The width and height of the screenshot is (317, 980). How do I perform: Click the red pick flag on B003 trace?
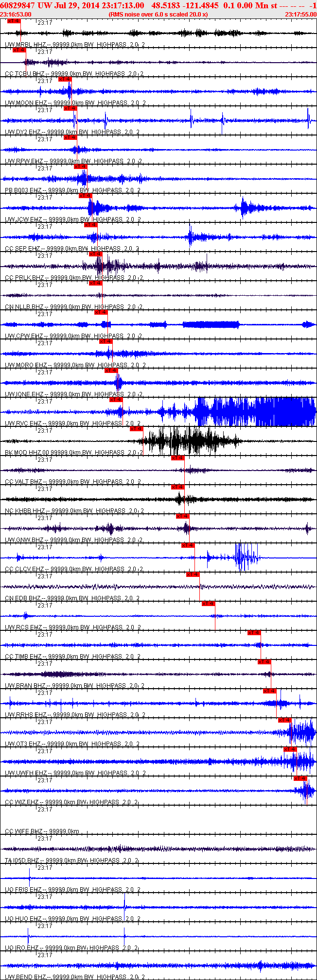click(x=80, y=167)
